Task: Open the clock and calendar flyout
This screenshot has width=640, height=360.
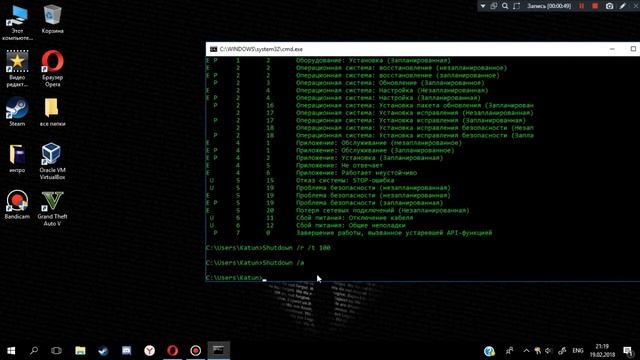Action: (x=602, y=351)
